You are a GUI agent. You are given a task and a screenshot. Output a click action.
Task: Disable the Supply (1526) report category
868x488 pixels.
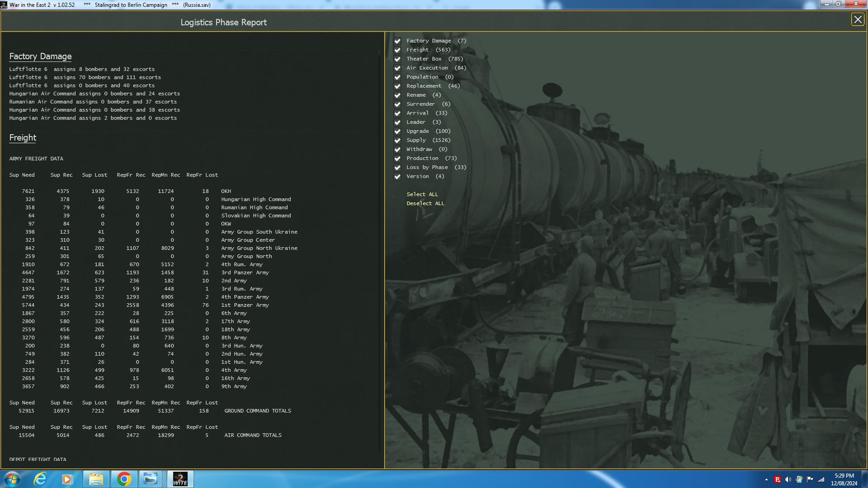[397, 141]
